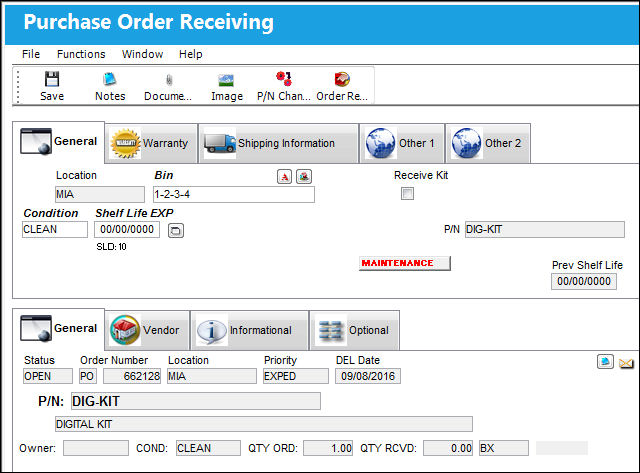Switch to the Shipping Information tab
Screen dimensions: 640x473
click(x=278, y=144)
